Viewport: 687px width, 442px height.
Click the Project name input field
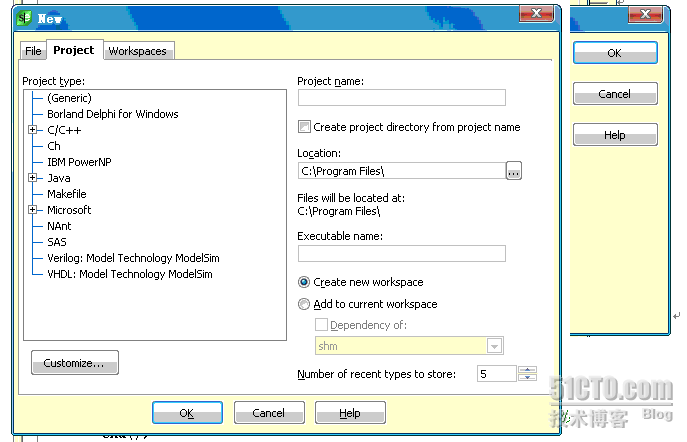tap(402, 97)
